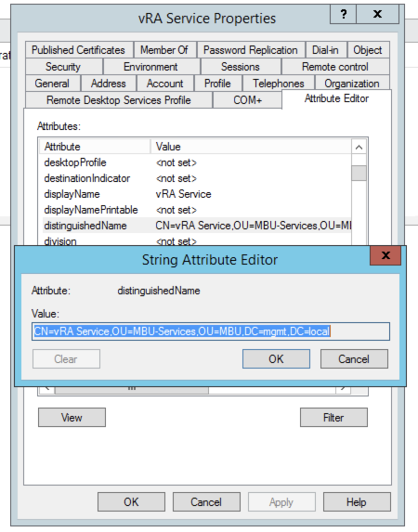Screen dimensions: 418x532
Task: Select Remote Desktop Services Profile tab
Action: tap(119, 100)
